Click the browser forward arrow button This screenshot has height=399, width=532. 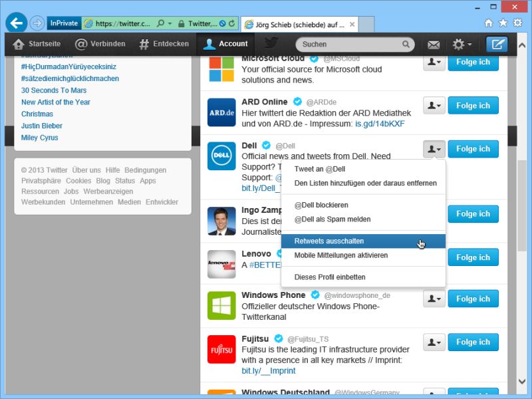pos(37,23)
